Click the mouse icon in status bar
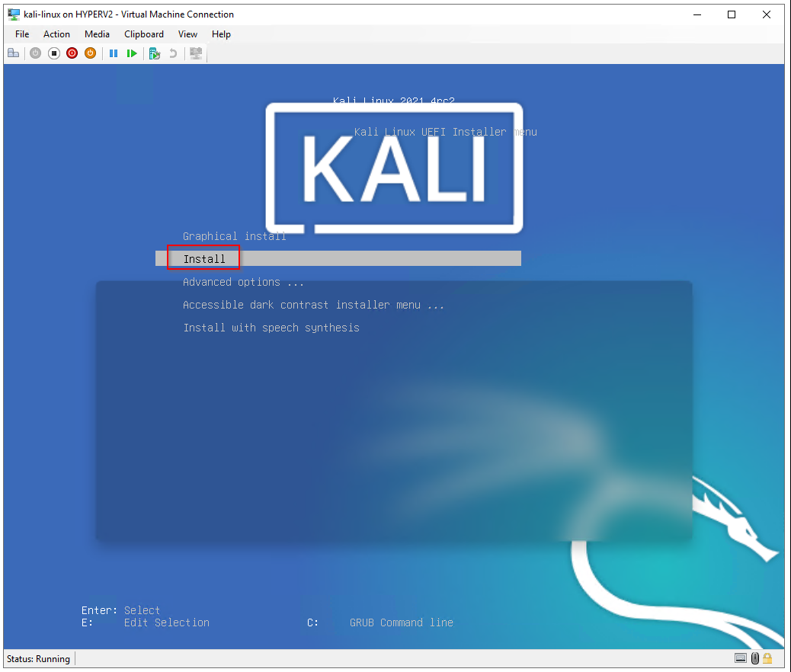Viewport: 791px width, 672px height. pos(754,658)
